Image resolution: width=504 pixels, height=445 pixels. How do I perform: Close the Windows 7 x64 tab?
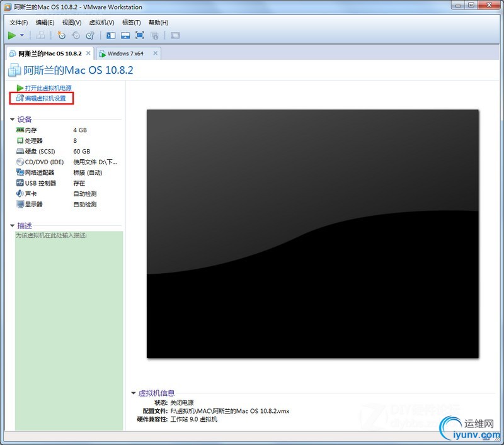[155, 54]
